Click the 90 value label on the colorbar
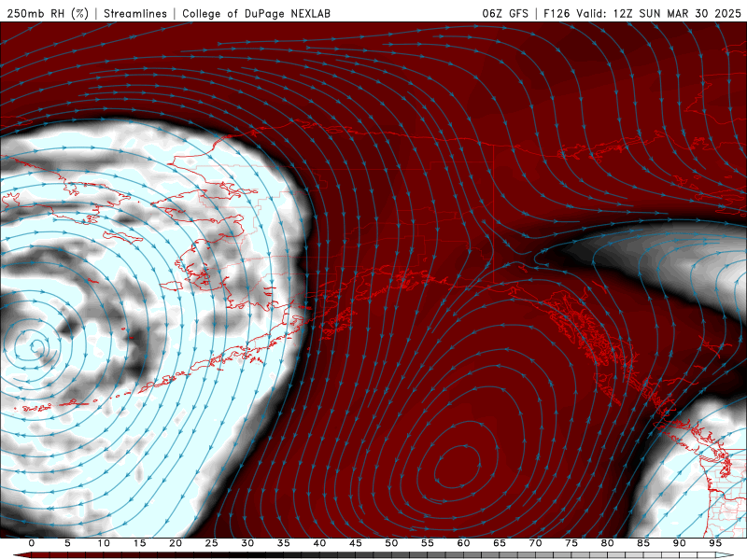 point(679,543)
